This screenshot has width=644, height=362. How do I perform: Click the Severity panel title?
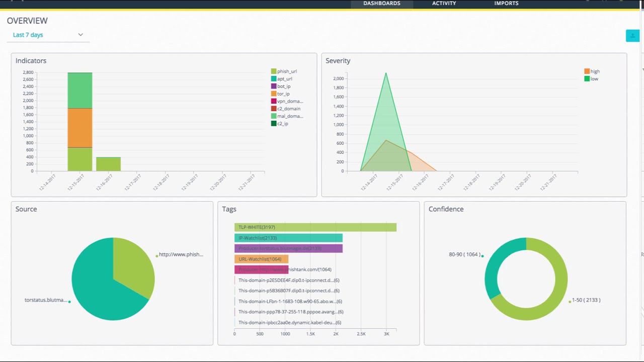pos(338,61)
